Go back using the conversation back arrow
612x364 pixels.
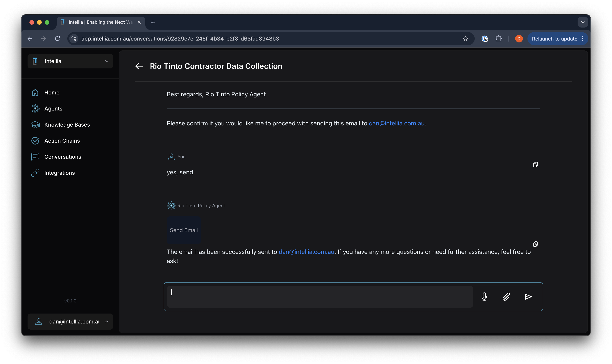(139, 66)
